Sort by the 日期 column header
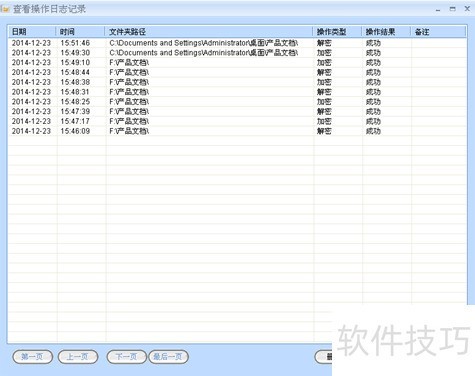The height and width of the screenshot is (376, 475). click(32, 32)
